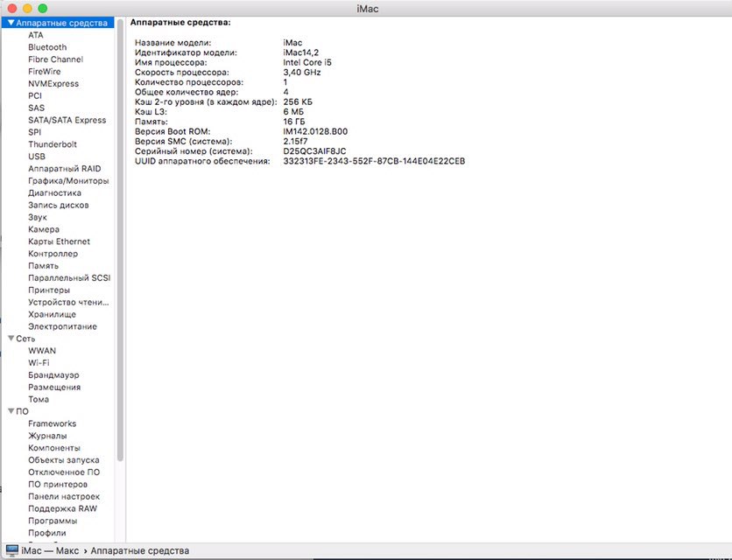Open Хранилище entry
The height and width of the screenshot is (560, 732).
tap(52, 314)
